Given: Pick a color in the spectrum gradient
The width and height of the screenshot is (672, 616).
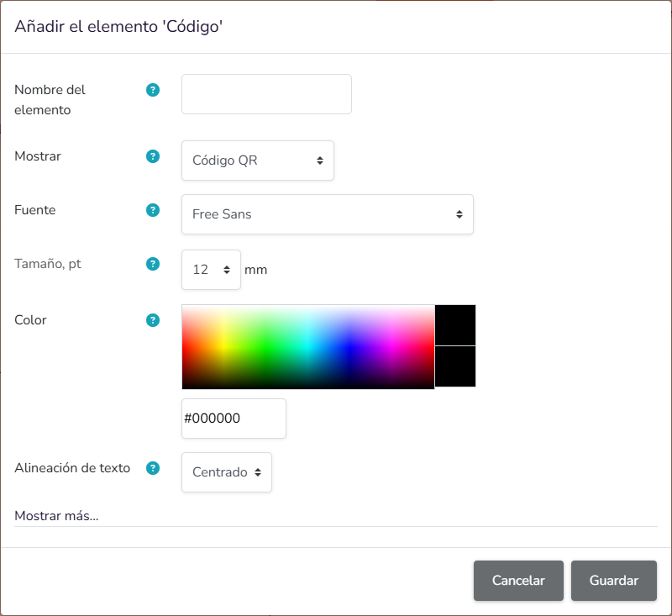Looking at the screenshot, I should [308, 347].
